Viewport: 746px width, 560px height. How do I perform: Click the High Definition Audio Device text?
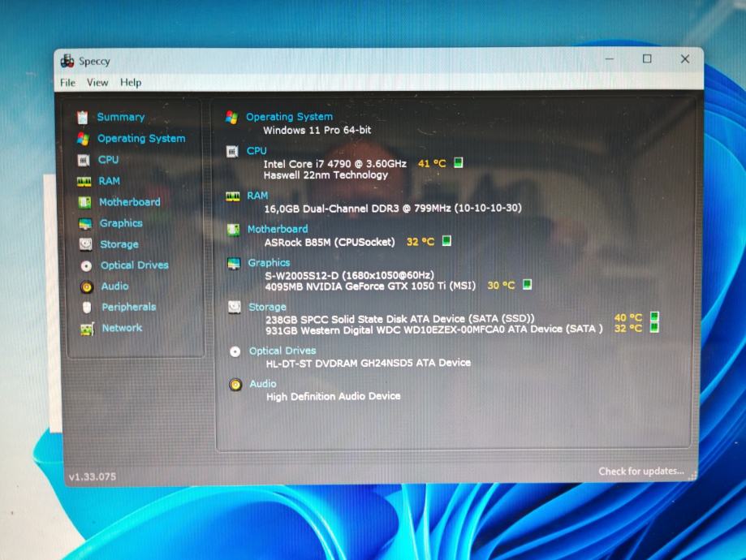pyautogui.click(x=334, y=396)
